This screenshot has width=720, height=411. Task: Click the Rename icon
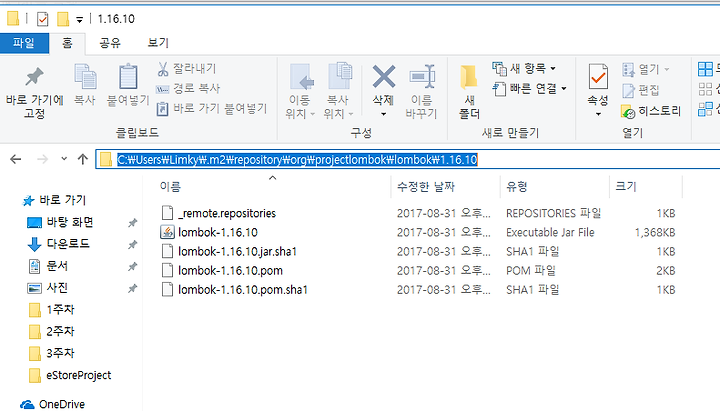pos(422,76)
